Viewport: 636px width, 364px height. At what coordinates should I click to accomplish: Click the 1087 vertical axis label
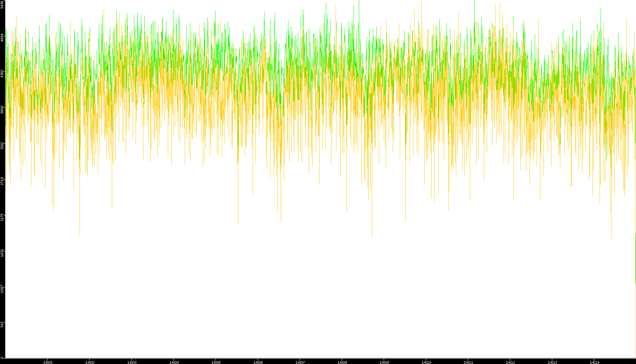(x=2, y=288)
